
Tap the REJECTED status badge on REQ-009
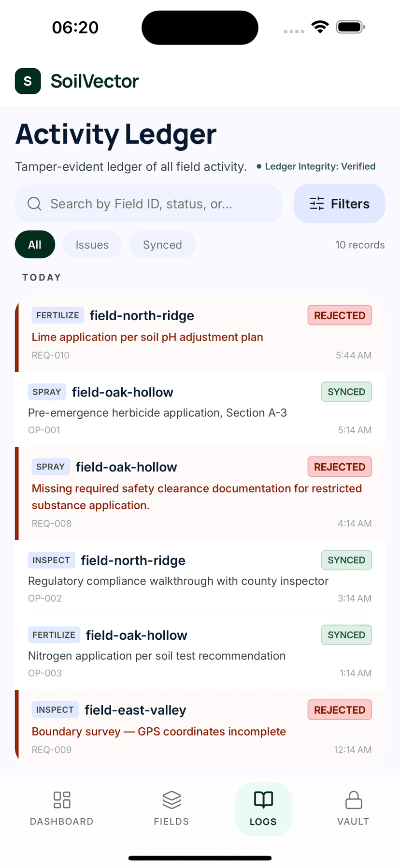click(339, 709)
